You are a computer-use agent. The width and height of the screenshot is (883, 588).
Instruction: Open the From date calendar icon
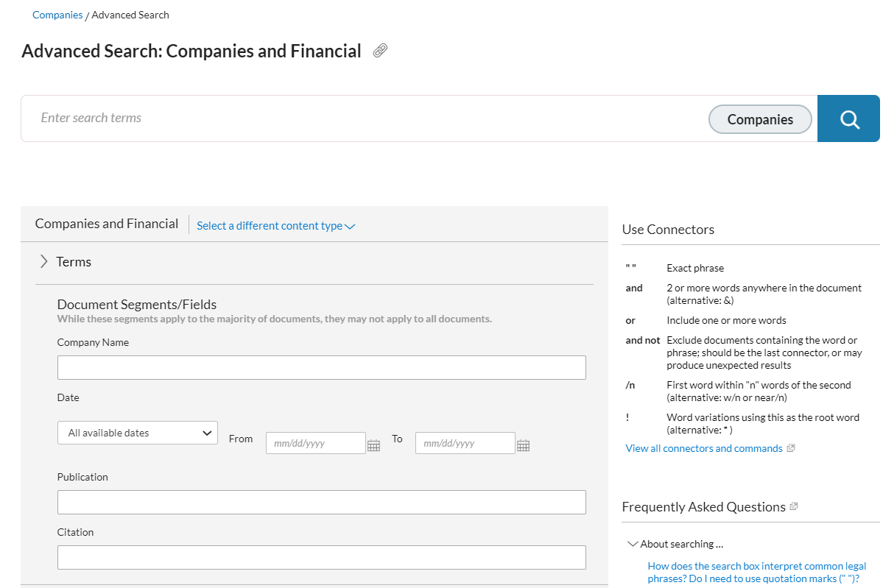[x=374, y=445]
